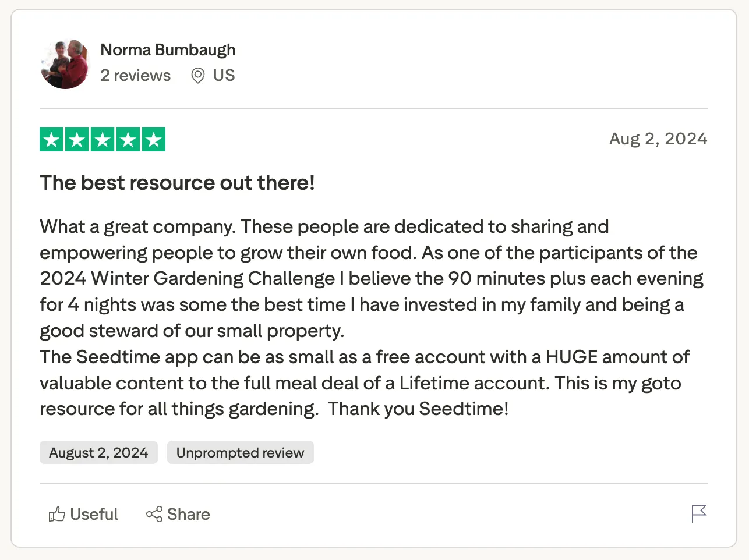Mark the review as Useful

coord(94,515)
